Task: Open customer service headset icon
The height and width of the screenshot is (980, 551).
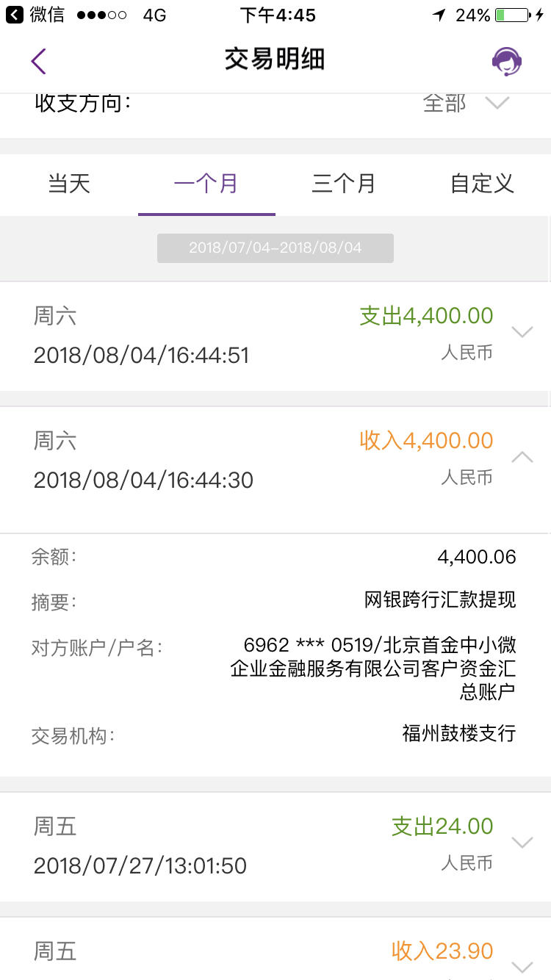Action: (507, 61)
